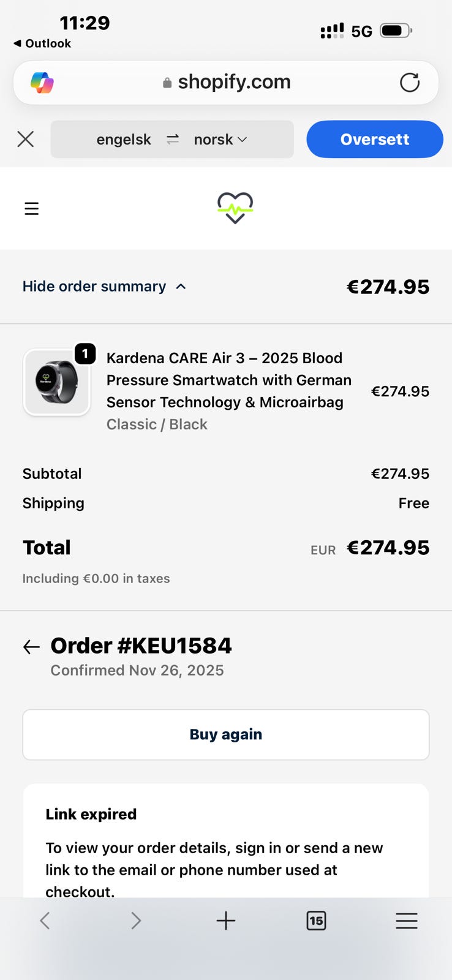The width and height of the screenshot is (452, 980).
Task: Tap the Copilot icon in address bar
Action: [42, 82]
